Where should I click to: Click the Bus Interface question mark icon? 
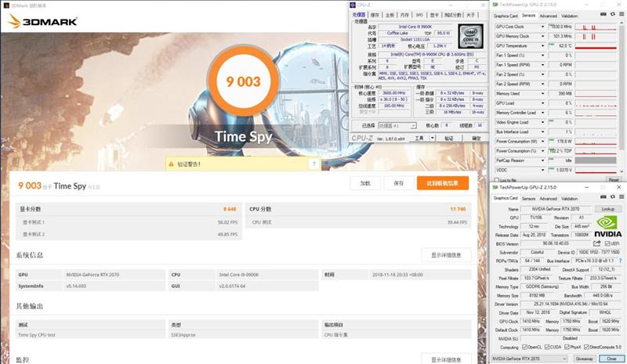tap(620, 261)
